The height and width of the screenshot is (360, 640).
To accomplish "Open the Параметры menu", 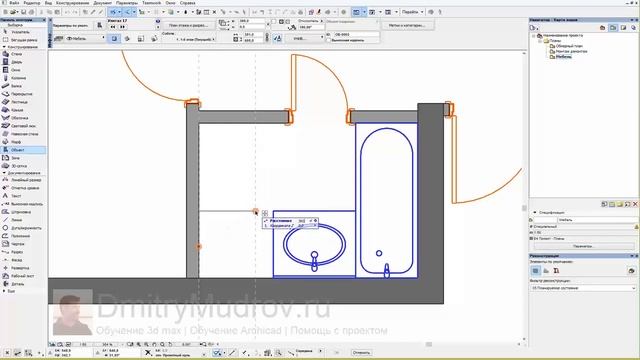I will pyautogui.click(x=127, y=3).
